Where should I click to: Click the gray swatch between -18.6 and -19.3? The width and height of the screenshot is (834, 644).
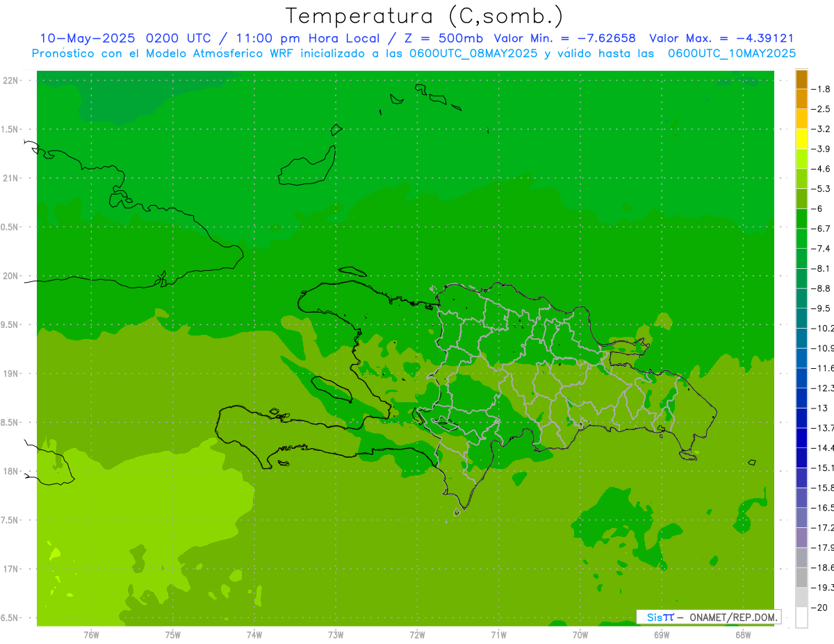tap(801, 577)
